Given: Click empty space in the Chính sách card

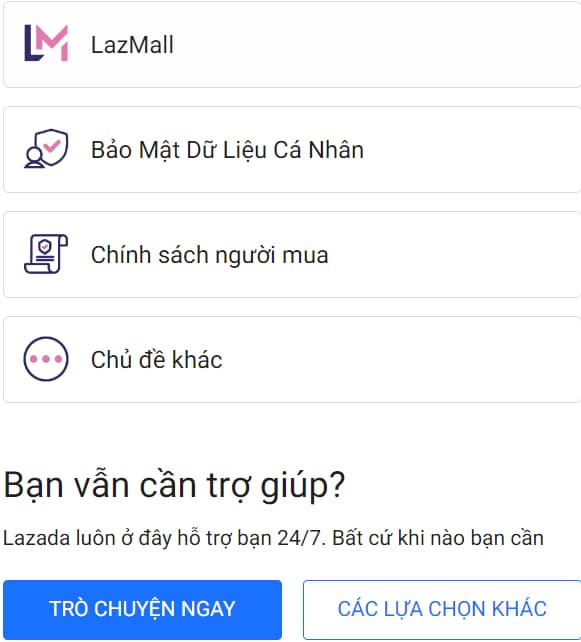Looking at the screenshot, I should (450, 255).
